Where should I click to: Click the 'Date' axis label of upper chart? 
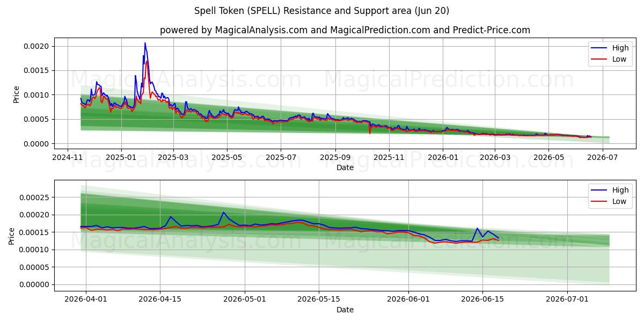click(x=345, y=167)
